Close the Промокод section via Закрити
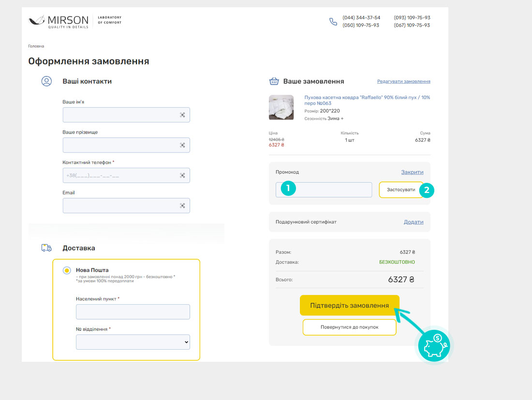This screenshot has width=532, height=400. click(412, 172)
